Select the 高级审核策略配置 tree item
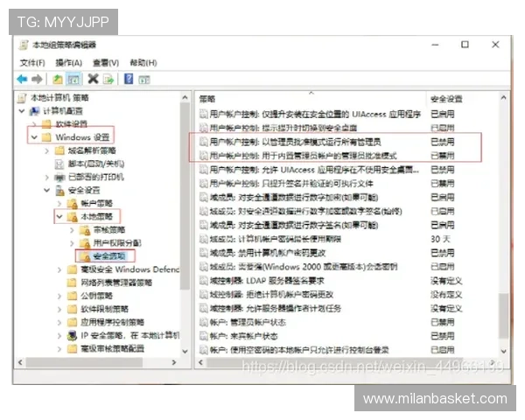 click(112, 348)
